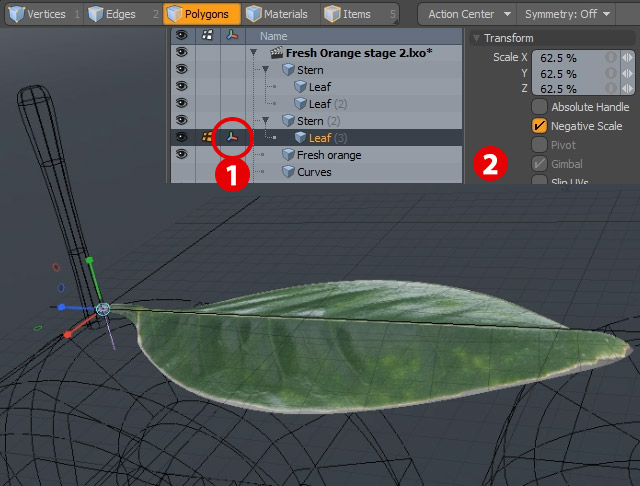
Task: Select the first Stern tree item
Action: click(310, 70)
